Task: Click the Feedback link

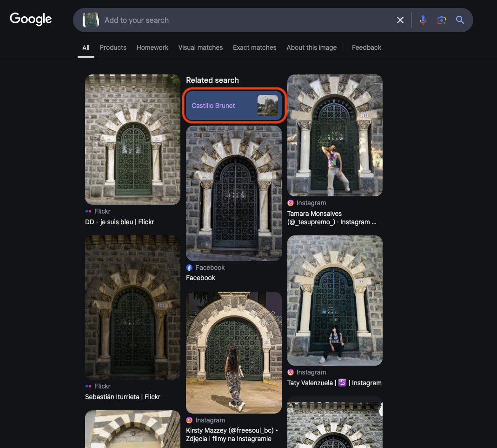Action: click(x=366, y=47)
